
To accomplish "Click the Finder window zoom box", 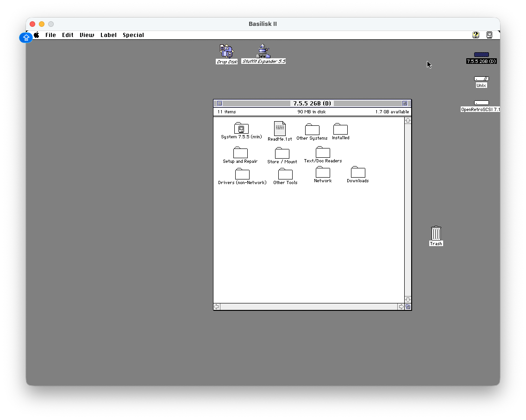I will coord(405,104).
